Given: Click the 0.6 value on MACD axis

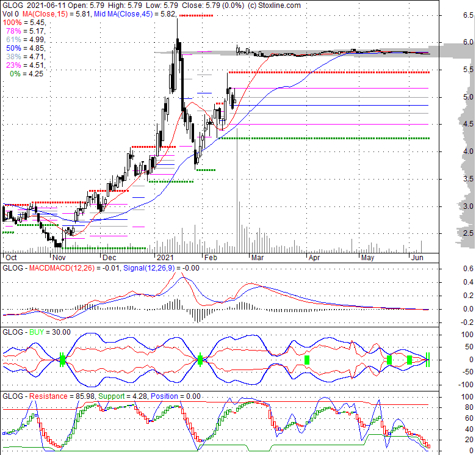Looking at the screenshot, I should click(468, 269).
